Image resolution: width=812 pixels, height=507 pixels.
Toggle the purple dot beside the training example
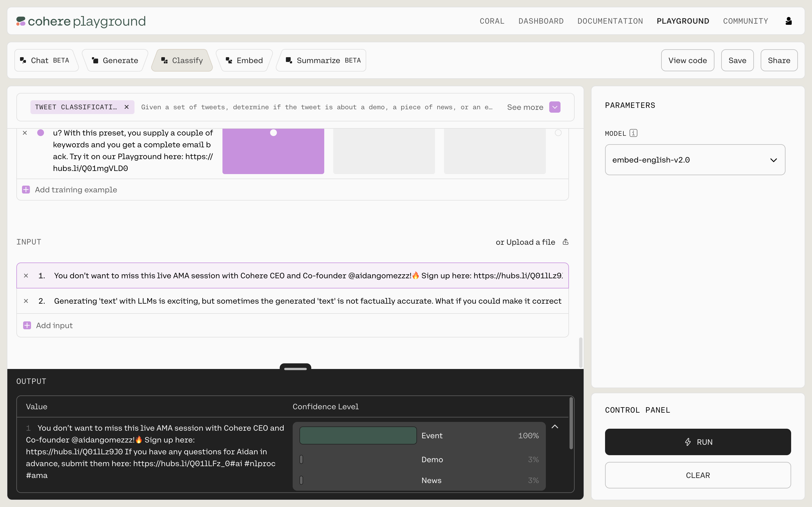41,133
